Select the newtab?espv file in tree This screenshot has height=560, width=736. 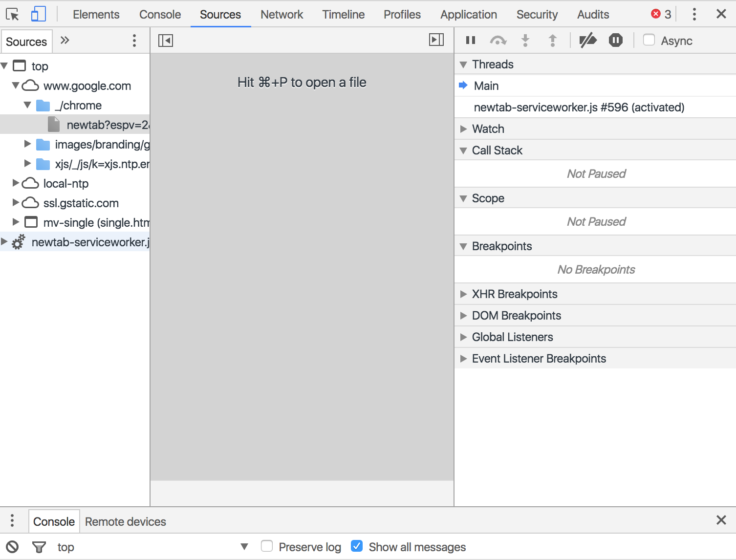point(107,125)
